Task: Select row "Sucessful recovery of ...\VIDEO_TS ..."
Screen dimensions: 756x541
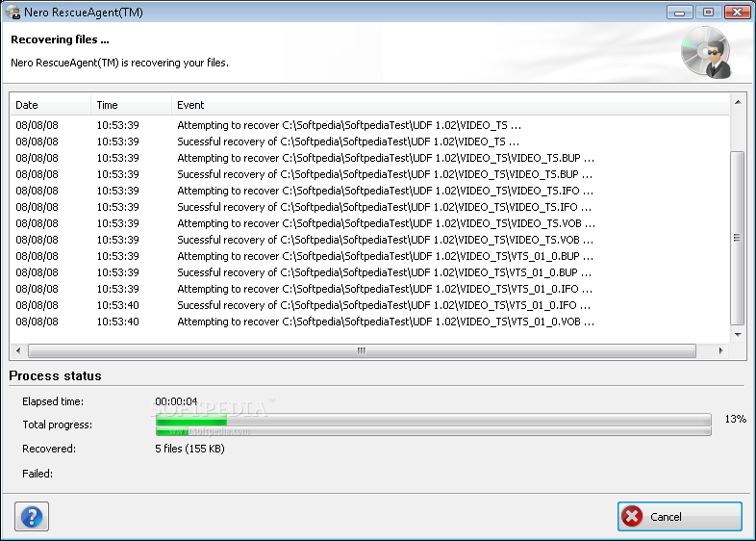Action: pyautogui.click(x=369, y=142)
